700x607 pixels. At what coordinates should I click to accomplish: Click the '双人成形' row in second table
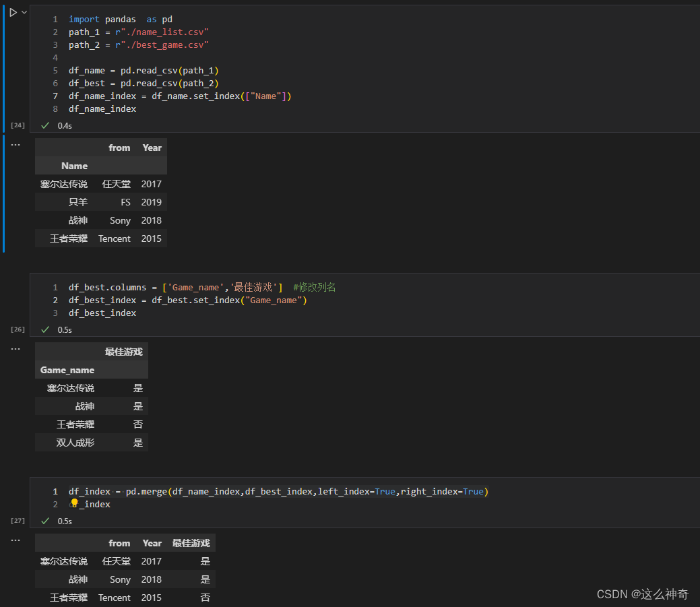[75, 443]
